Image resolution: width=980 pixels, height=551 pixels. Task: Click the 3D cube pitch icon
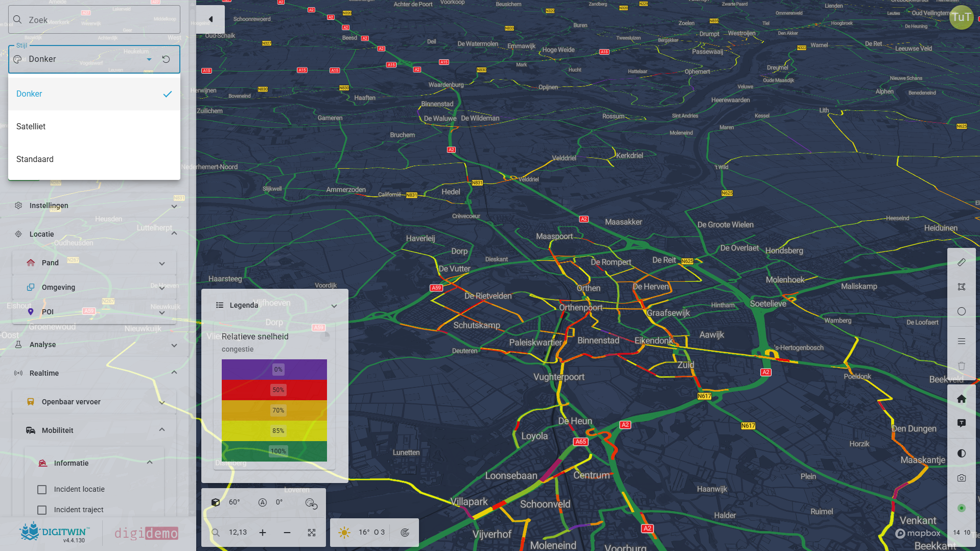(x=216, y=502)
